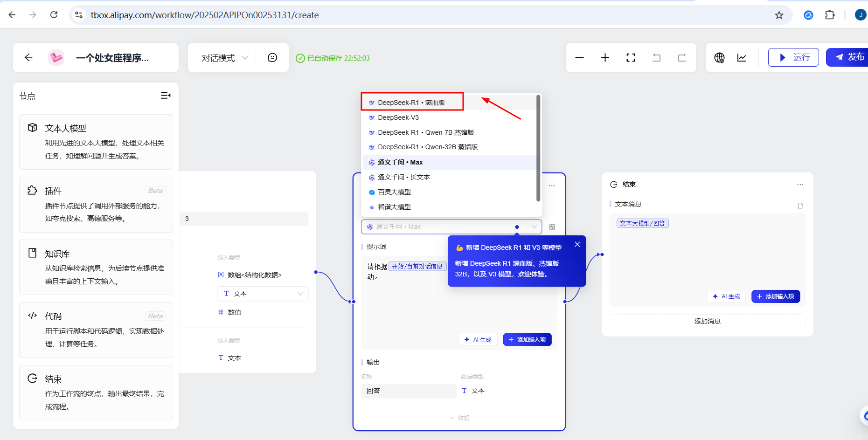Screen dimensions: 868x440
Task: Go forward using the browser forward arrow
Action: tap(33, 15)
